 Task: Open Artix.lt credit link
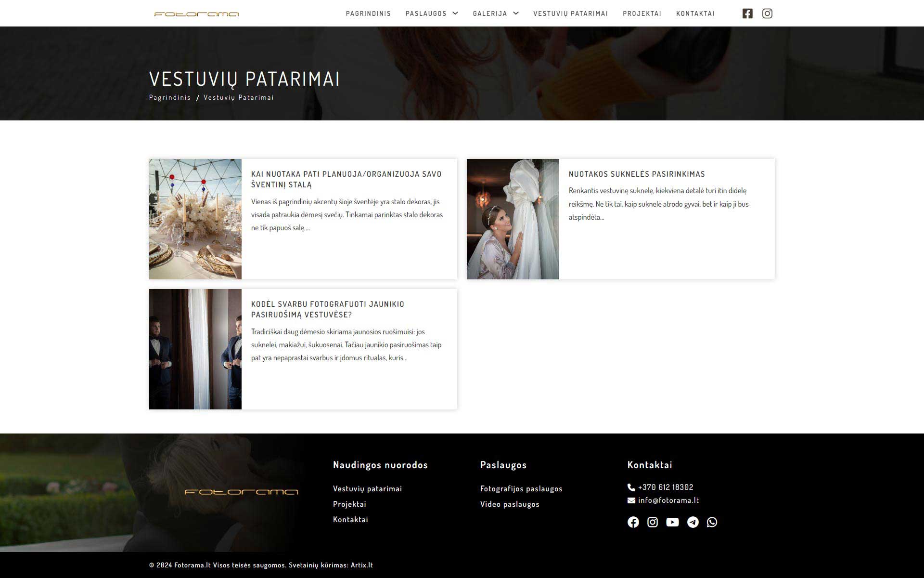[362, 565]
